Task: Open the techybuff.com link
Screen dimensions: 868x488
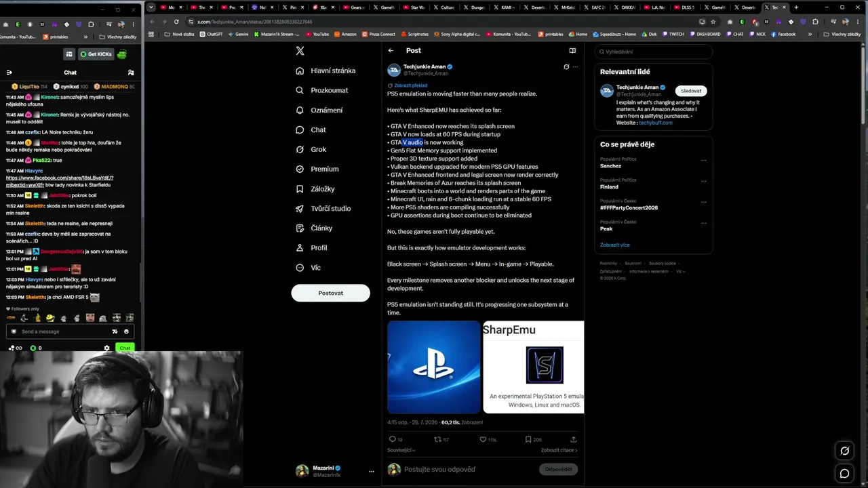Action: [656, 123]
